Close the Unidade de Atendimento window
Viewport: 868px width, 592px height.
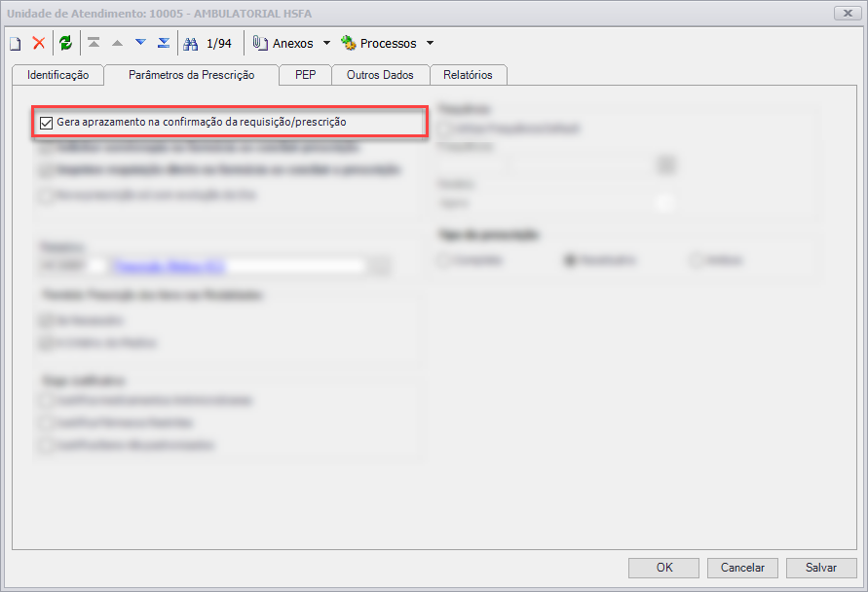click(x=848, y=13)
